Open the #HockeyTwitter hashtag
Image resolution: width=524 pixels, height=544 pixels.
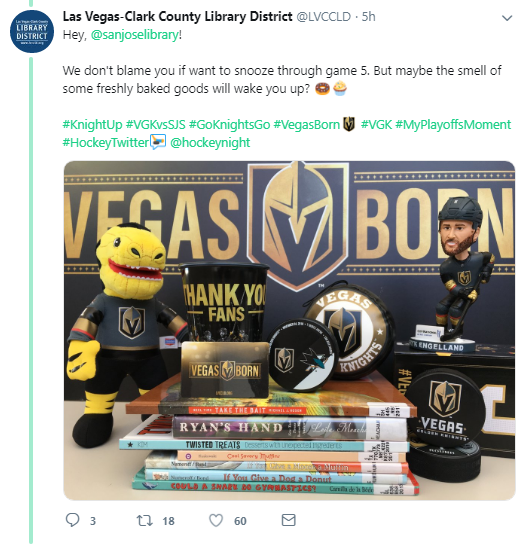(x=106, y=142)
